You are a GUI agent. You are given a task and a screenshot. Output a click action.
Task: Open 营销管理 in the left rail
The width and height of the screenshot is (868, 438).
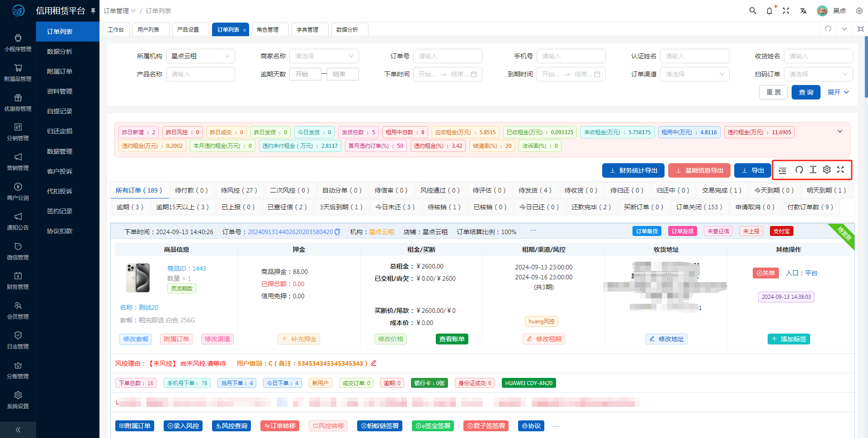pos(18,162)
